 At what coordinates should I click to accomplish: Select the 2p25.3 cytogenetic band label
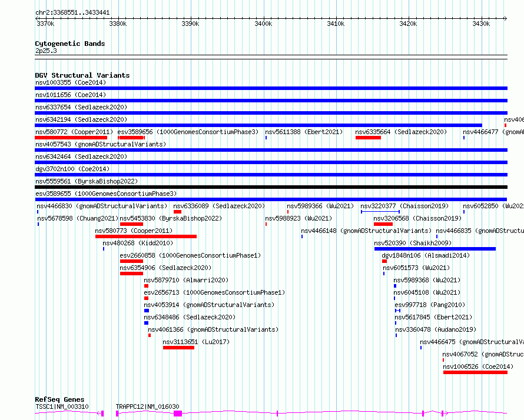coord(46,51)
